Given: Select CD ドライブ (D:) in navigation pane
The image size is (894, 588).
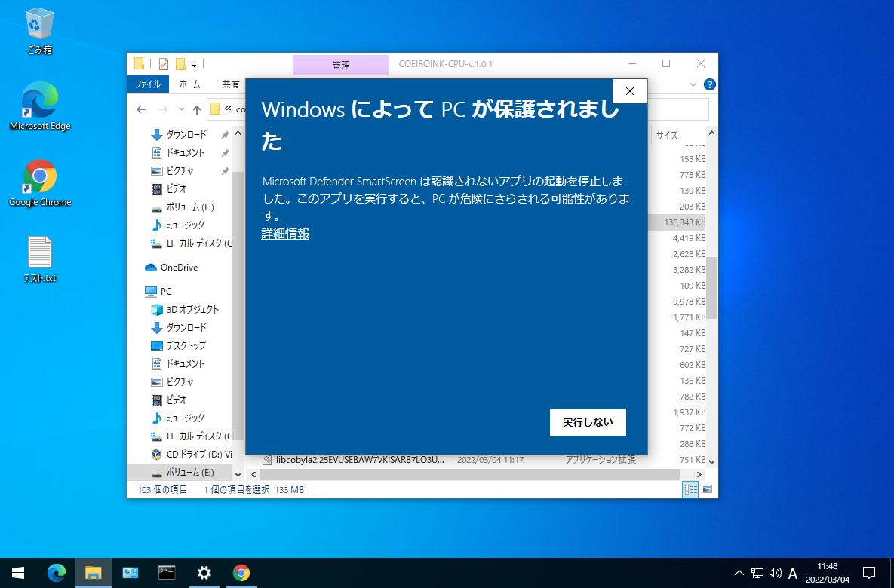Looking at the screenshot, I should 199,454.
